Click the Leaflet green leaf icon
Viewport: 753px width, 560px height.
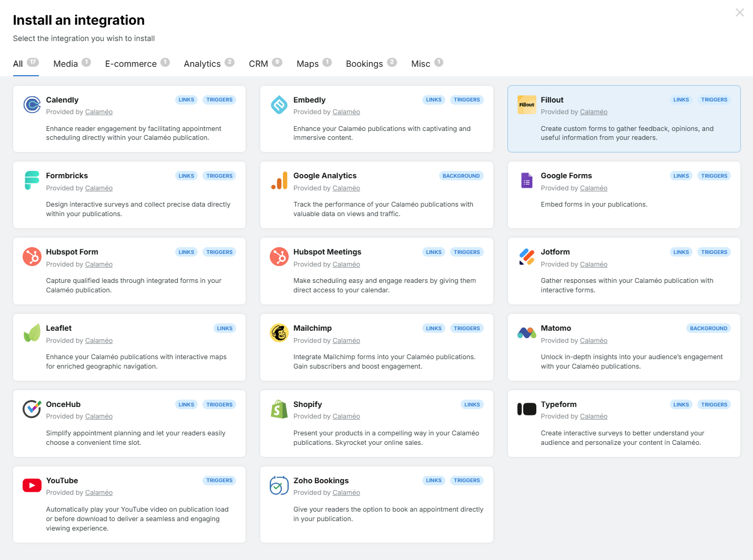coord(32,333)
